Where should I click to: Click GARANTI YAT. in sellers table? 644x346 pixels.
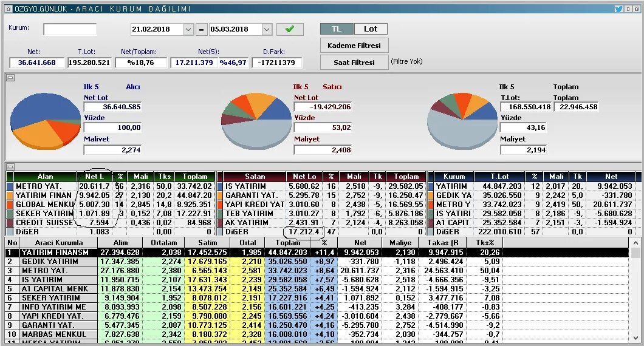(x=252, y=195)
